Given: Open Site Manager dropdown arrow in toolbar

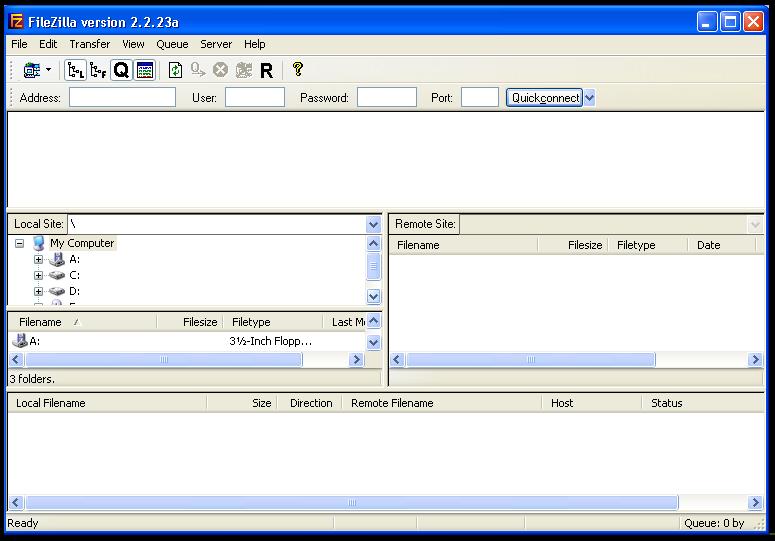Looking at the screenshot, I should pos(48,70).
